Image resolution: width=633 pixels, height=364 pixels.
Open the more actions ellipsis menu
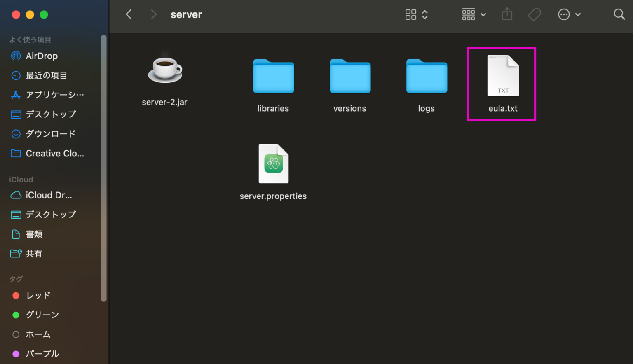pos(569,14)
